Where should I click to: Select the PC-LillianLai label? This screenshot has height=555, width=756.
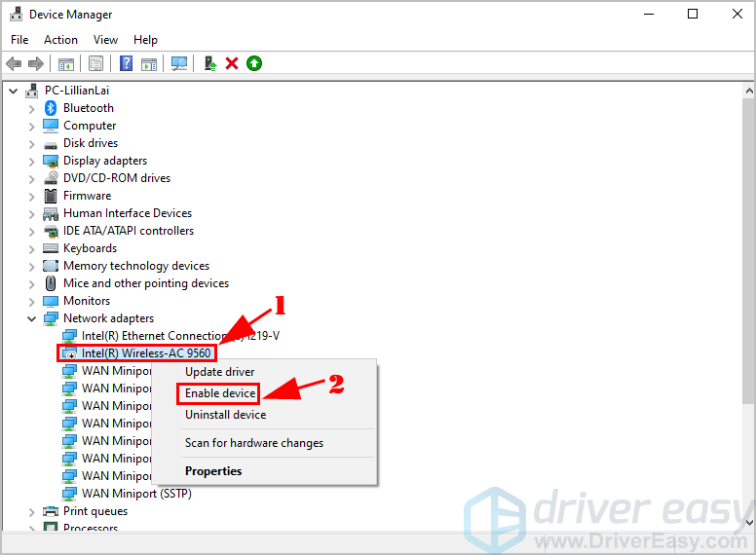[x=77, y=91]
